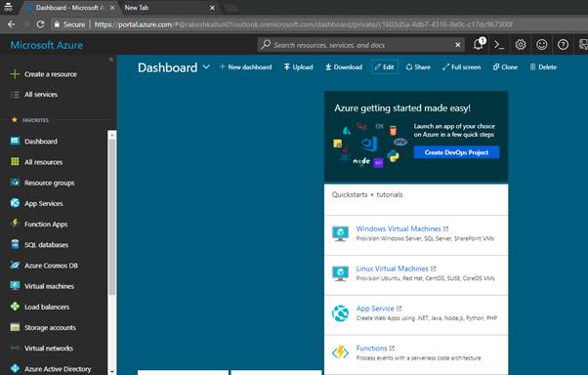
Task: Open the portal settings gear icon
Action: point(521,45)
